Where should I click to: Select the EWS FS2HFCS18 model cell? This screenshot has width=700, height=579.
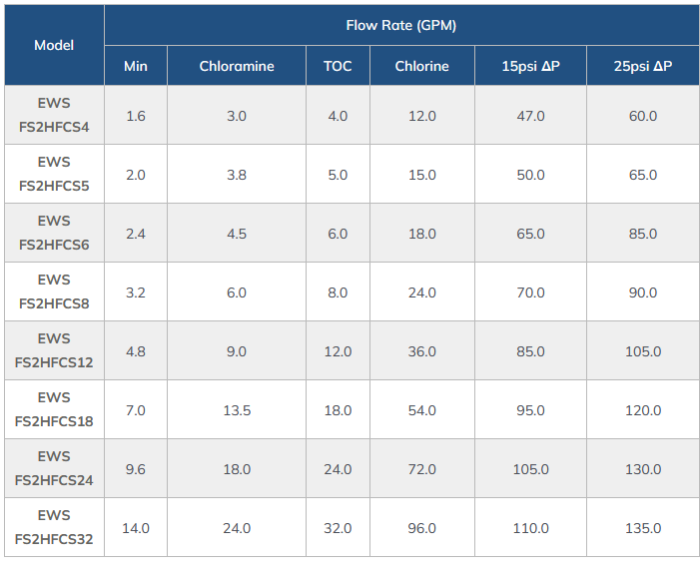(54, 410)
